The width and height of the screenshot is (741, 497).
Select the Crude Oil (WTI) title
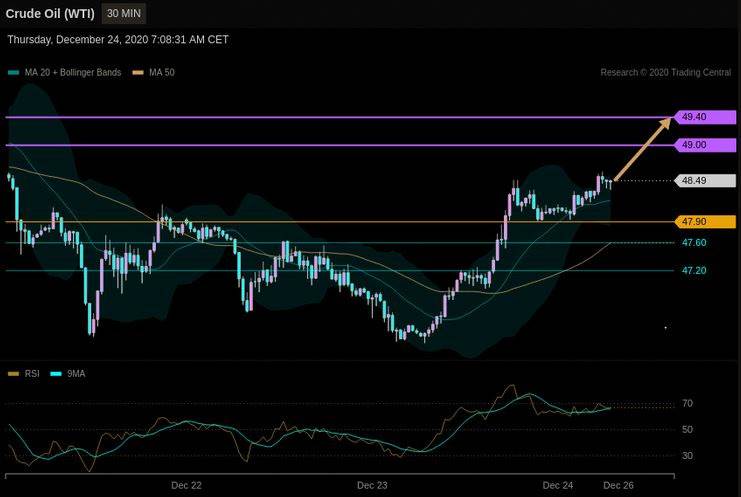[50, 14]
